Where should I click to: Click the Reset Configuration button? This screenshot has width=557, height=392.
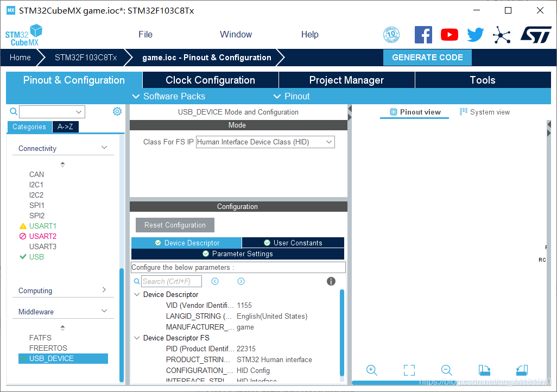click(x=175, y=225)
